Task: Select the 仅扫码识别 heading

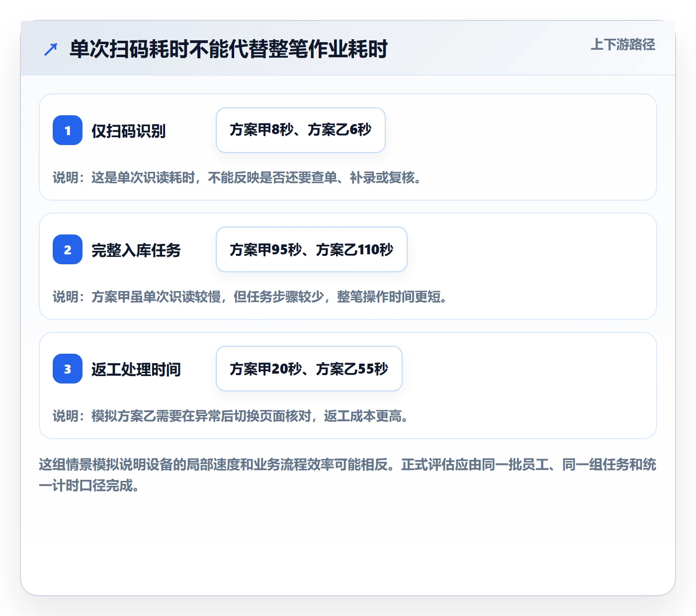Action: 128,131
